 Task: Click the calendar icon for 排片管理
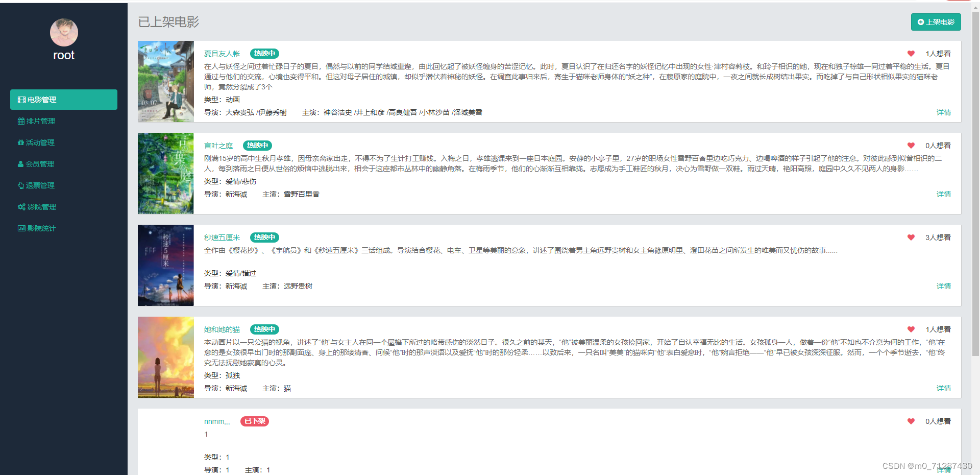pos(21,121)
